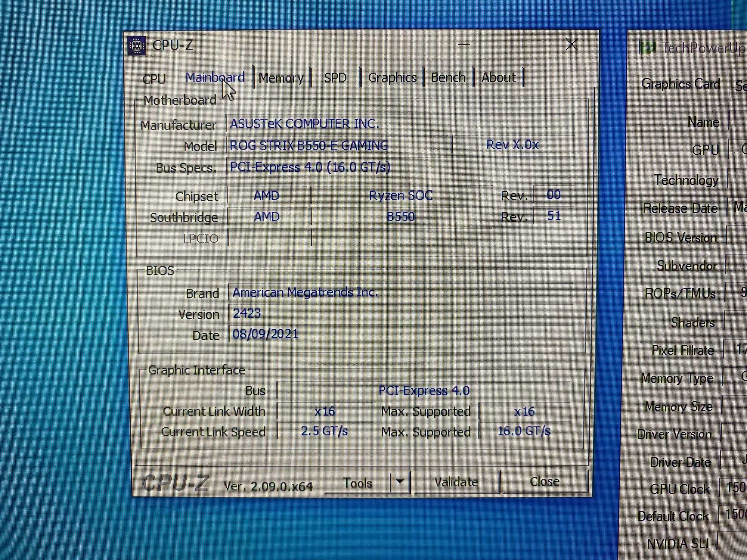Click the CPU-Z version text Ver. 2.09.0.x64
This screenshot has height=560, width=747.
268,486
